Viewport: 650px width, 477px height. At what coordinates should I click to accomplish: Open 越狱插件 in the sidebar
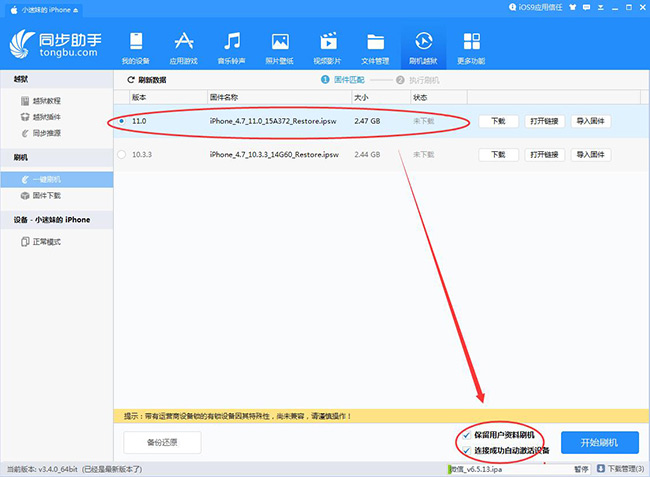pos(41,117)
